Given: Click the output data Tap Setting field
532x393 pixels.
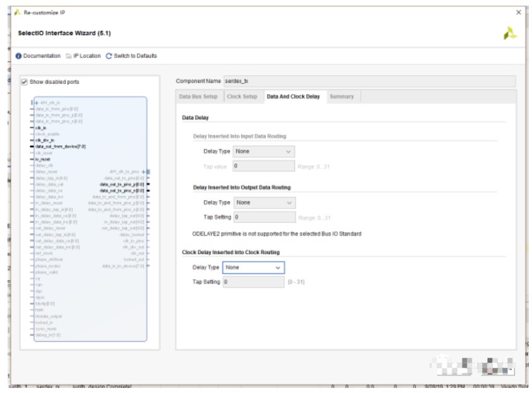Looking at the screenshot, I should pyautogui.click(x=265, y=217).
